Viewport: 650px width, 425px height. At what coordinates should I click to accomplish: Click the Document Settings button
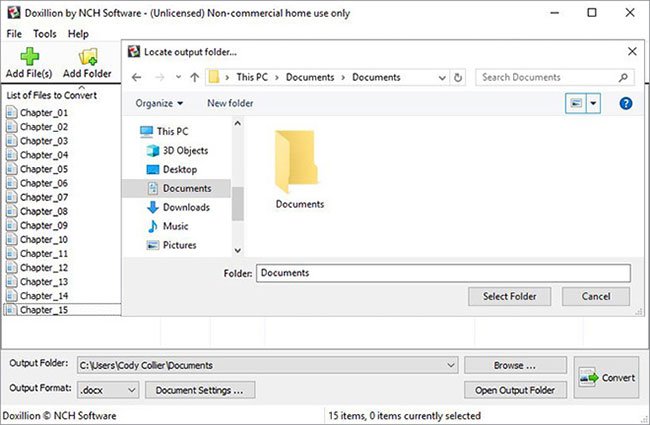point(200,390)
